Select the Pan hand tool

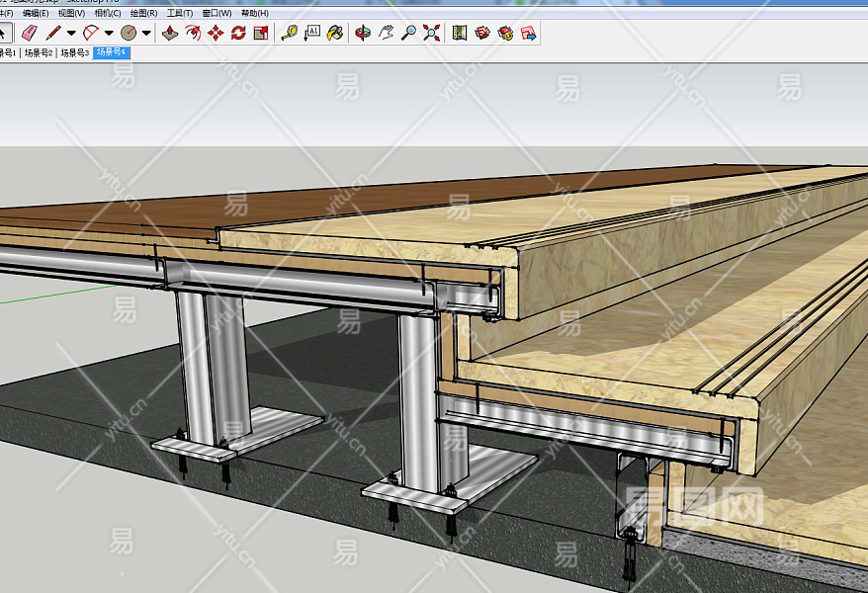386,33
